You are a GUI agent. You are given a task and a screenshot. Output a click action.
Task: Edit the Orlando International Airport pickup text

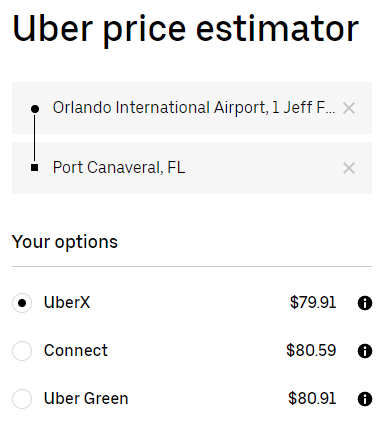point(194,108)
